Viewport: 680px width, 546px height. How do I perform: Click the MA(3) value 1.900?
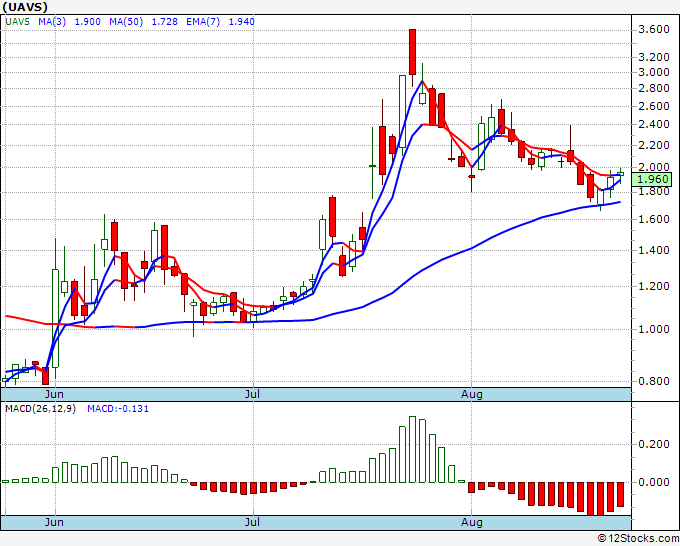pyautogui.click(x=88, y=22)
